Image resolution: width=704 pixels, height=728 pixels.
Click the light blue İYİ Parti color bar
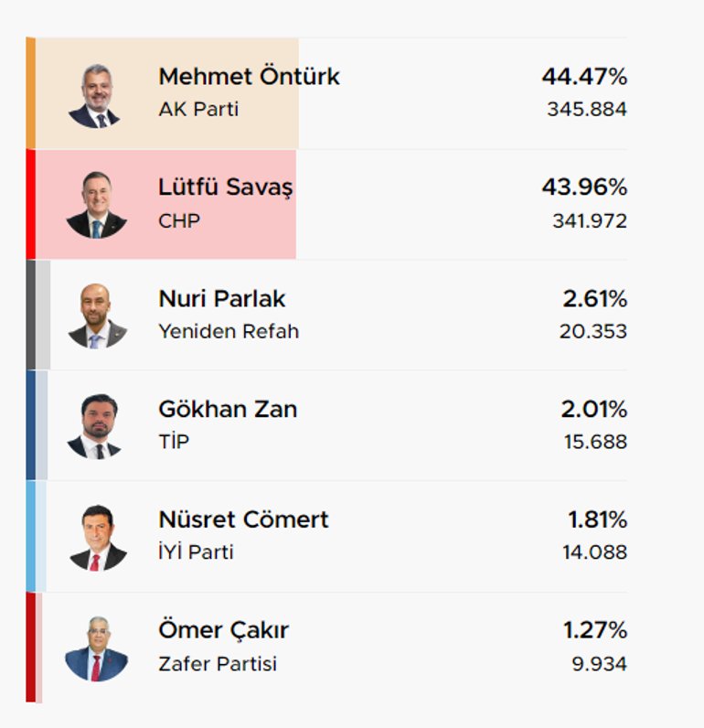pos(31,537)
